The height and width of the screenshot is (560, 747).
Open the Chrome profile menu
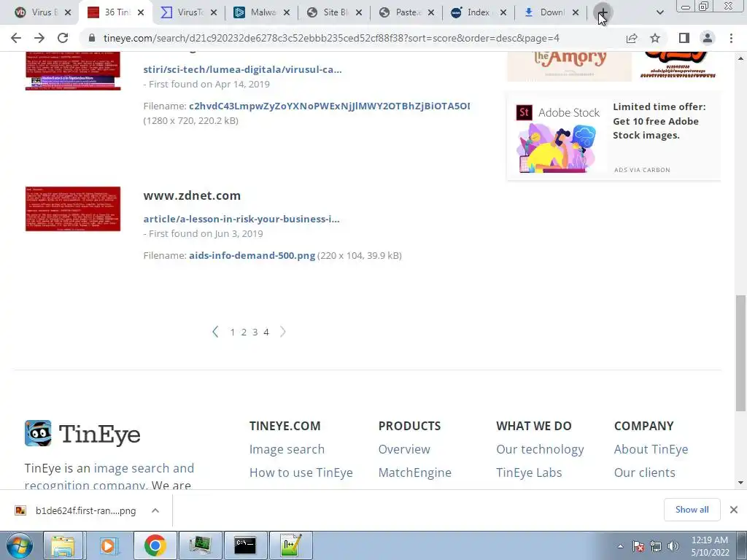click(708, 38)
